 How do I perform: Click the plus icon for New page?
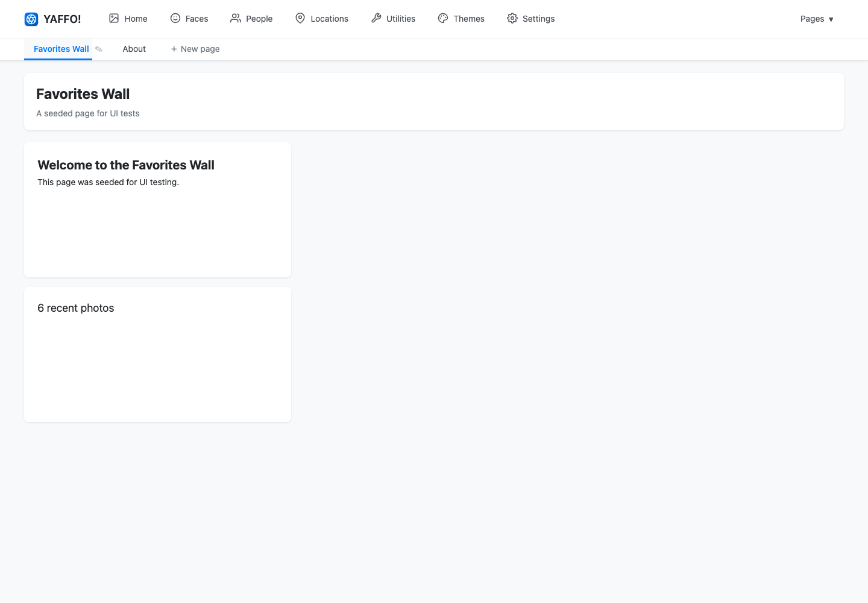point(174,49)
